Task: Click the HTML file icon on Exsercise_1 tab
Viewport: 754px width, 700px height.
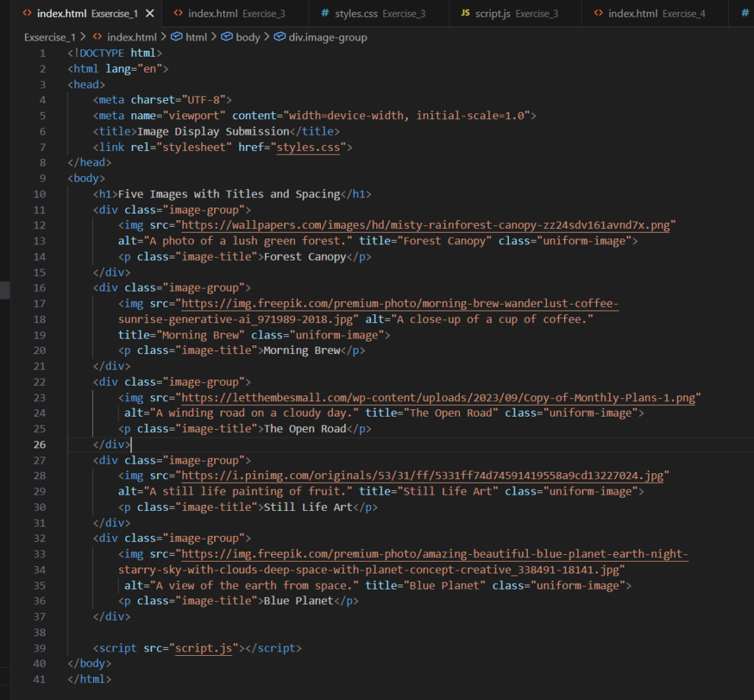Action: [27, 14]
